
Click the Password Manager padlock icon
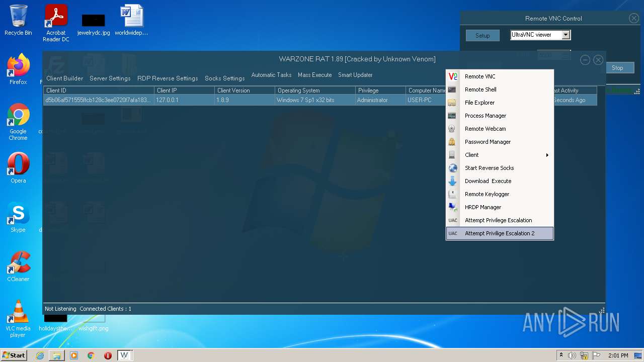coord(452,142)
